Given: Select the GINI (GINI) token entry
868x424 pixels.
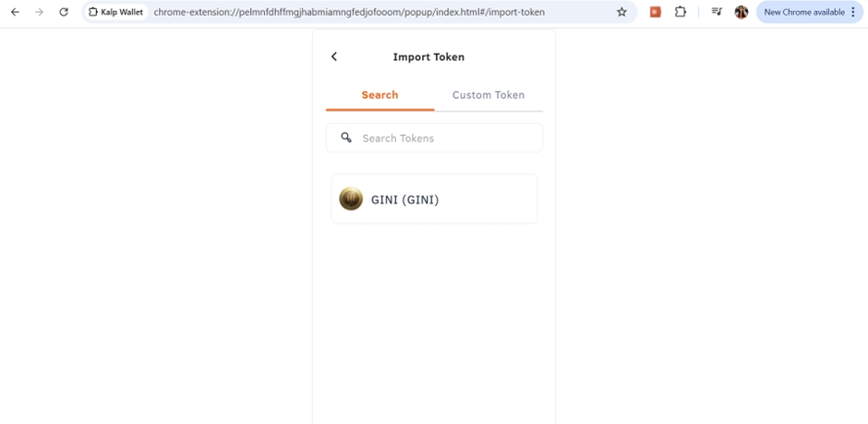Looking at the screenshot, I should pos(434,199).
